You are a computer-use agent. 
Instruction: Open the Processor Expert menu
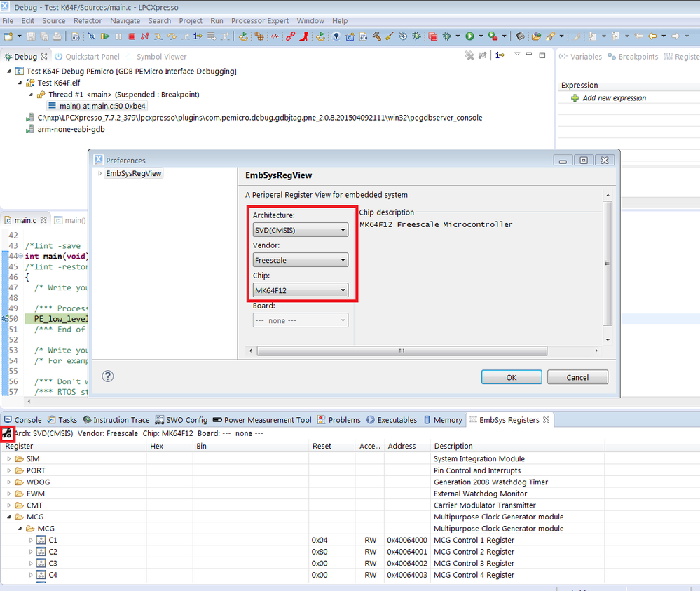(x=260, y=20)
